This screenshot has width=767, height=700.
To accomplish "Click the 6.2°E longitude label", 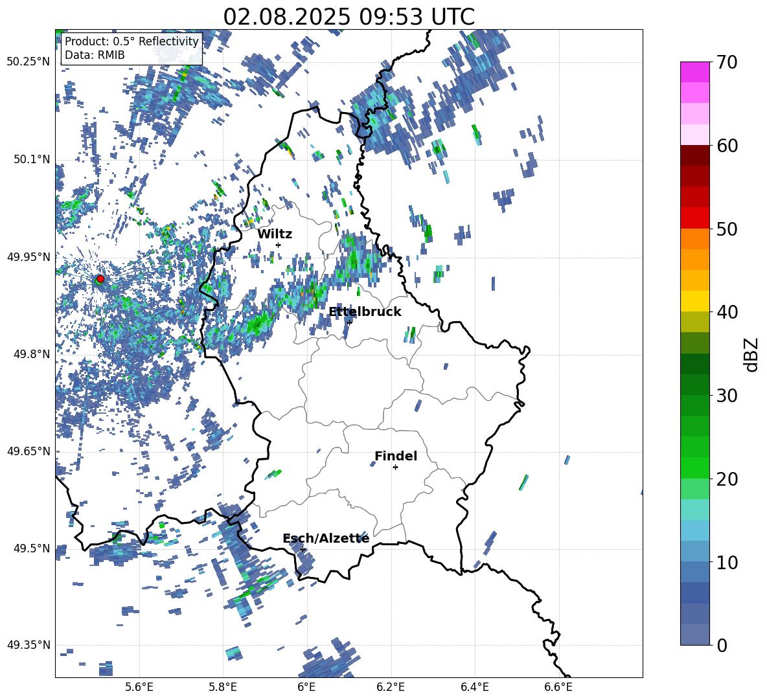I will tap(391, 687).
